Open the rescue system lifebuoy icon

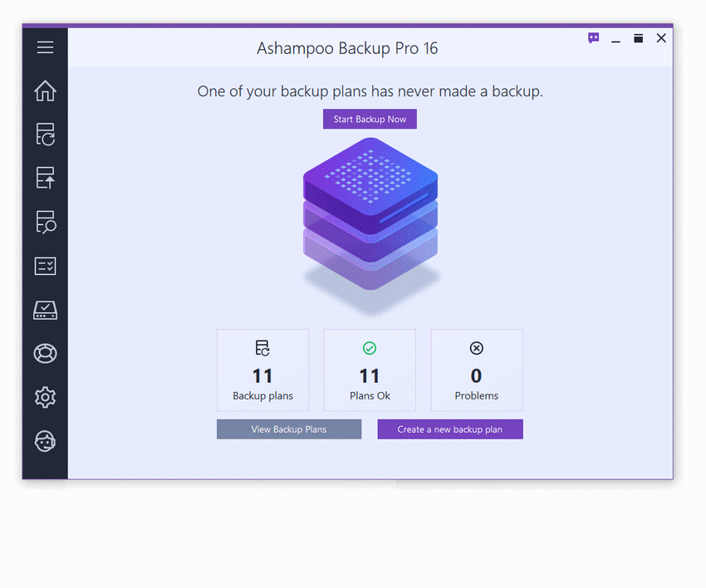point(45,354)
